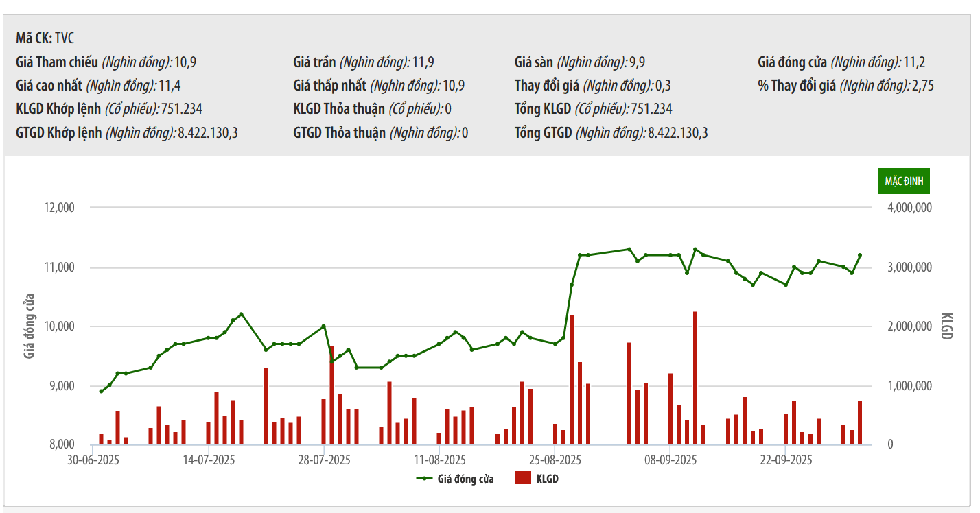Screen dimensions: 980x513
Task: Click the 11-08-2025 date axis label
Action: pyautogui.click(x=441, y=460)
